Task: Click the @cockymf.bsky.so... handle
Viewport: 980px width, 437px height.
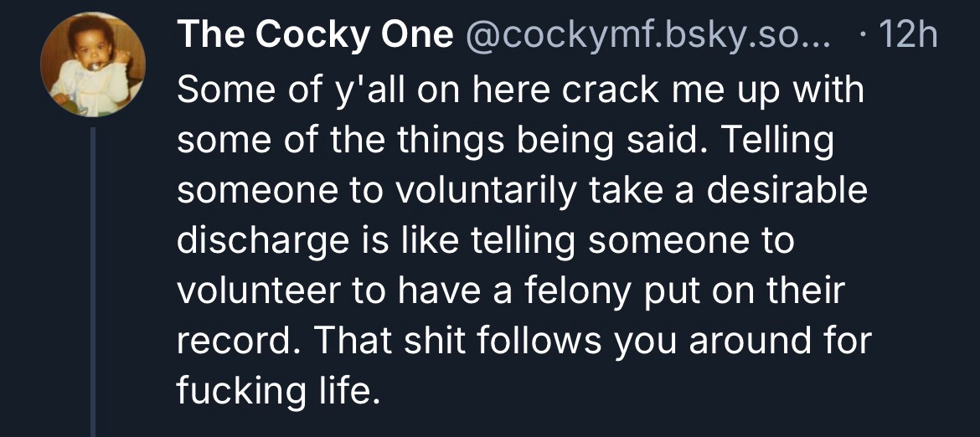Action: [x=643, y=35]
